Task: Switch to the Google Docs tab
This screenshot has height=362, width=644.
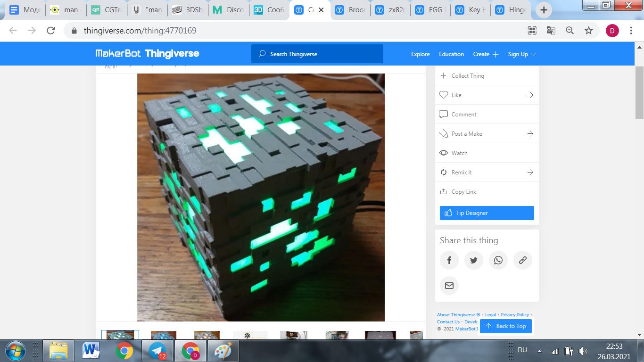Action: (x=25, y=10)
